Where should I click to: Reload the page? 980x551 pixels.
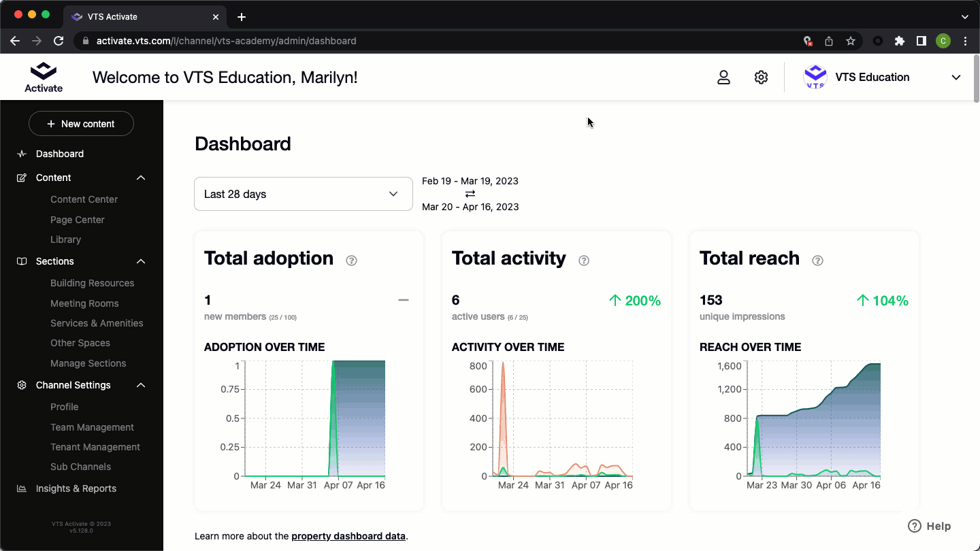pyautogui.click(x=59, y=41)
